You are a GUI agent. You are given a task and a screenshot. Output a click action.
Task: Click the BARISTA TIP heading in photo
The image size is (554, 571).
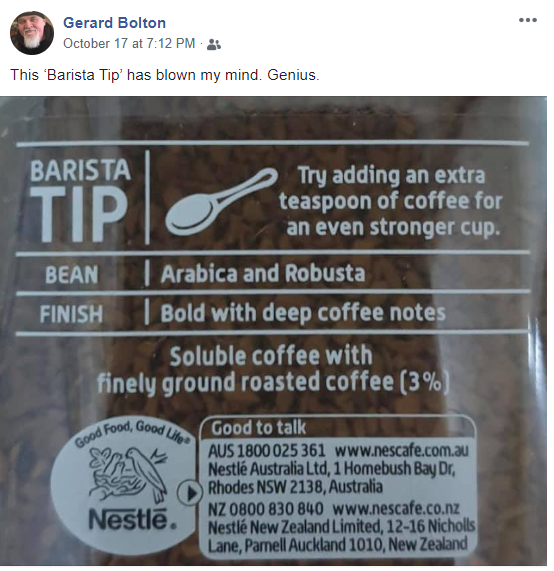point(80,201)
